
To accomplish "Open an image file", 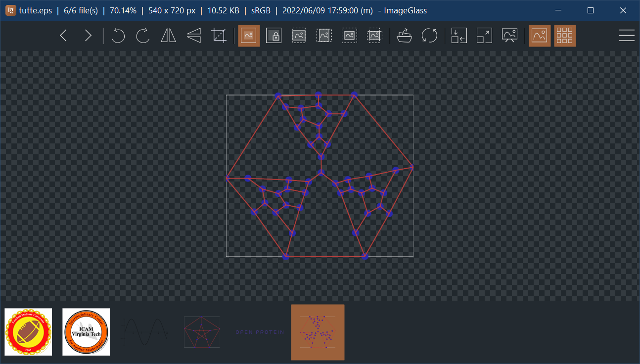I will pyautogui.click(x=405, y=36).
